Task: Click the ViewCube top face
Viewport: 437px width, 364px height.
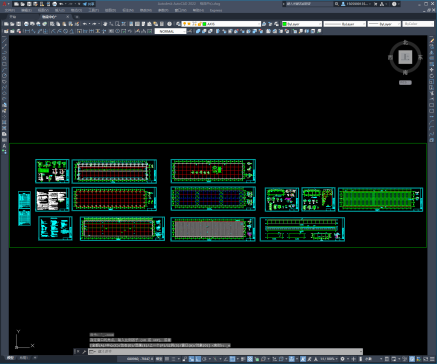Action: tap(405, 57)
